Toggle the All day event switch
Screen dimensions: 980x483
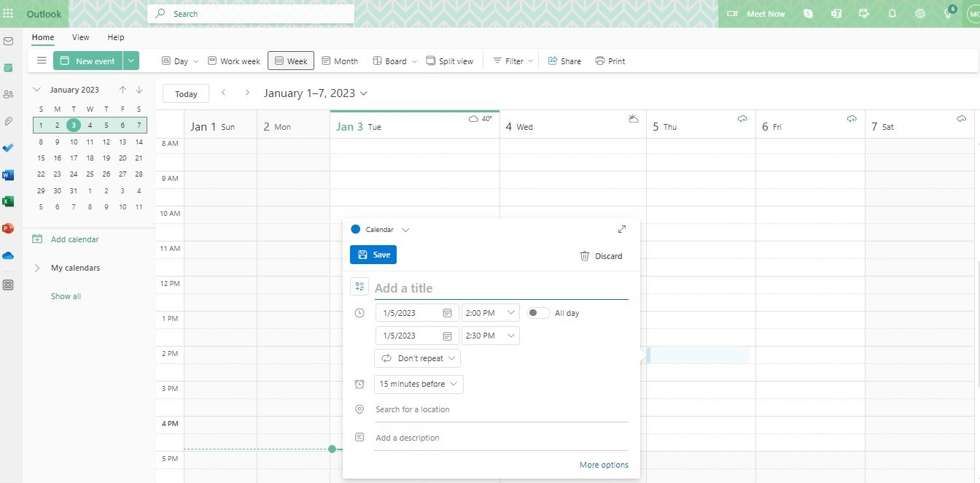(537, 312)
